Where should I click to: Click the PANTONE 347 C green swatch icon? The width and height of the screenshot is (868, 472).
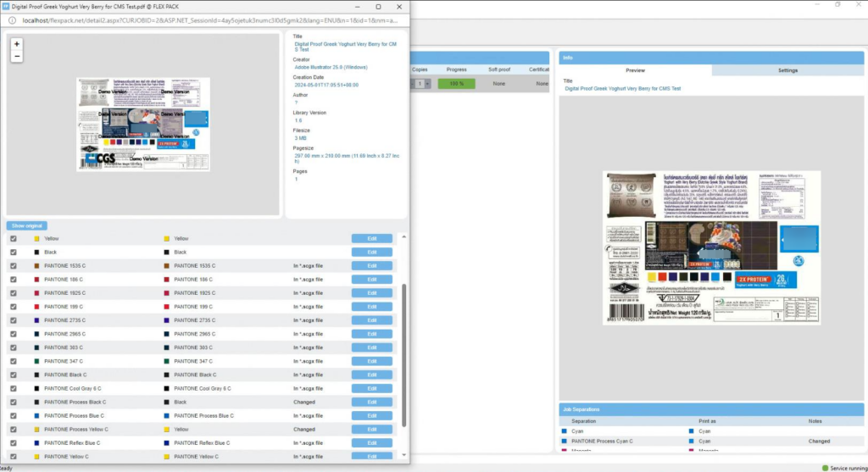coord(36,361)
